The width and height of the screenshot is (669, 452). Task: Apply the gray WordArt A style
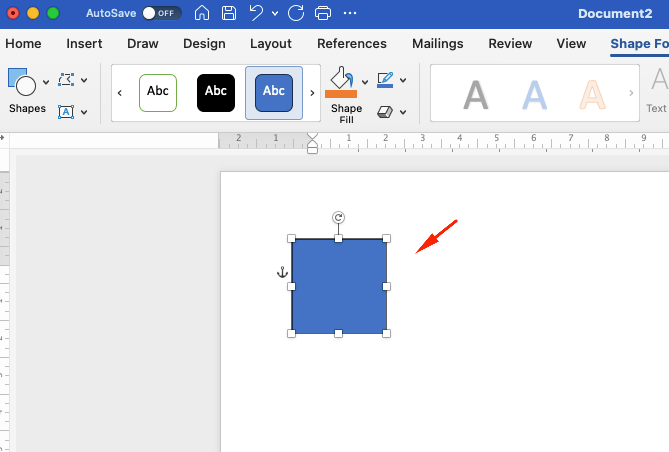[x=476, y=95]
